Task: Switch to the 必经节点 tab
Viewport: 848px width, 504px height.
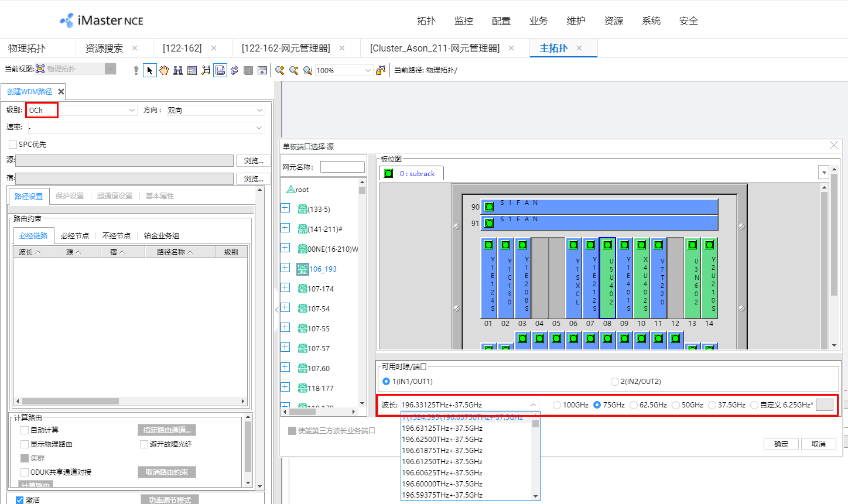Action: pyautogui.click(x=75, y=235)
